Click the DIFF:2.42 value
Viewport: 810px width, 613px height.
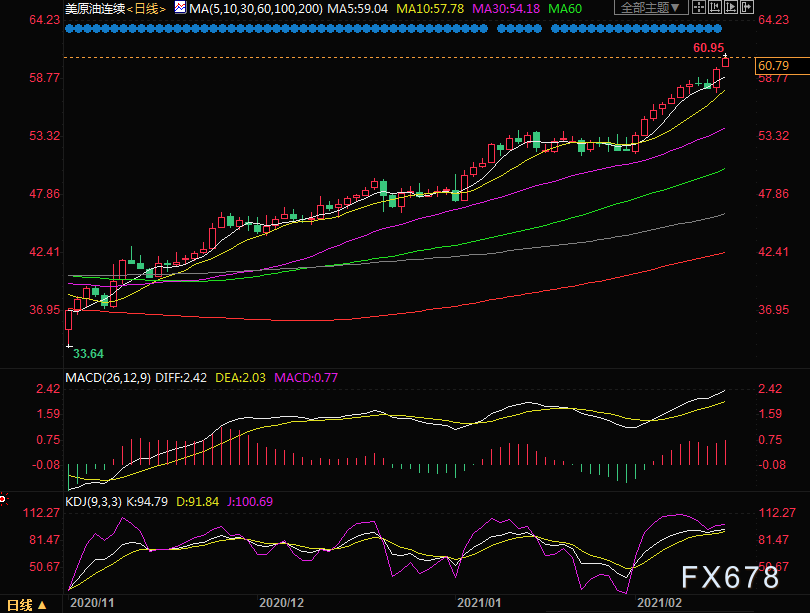click(181, 378)
